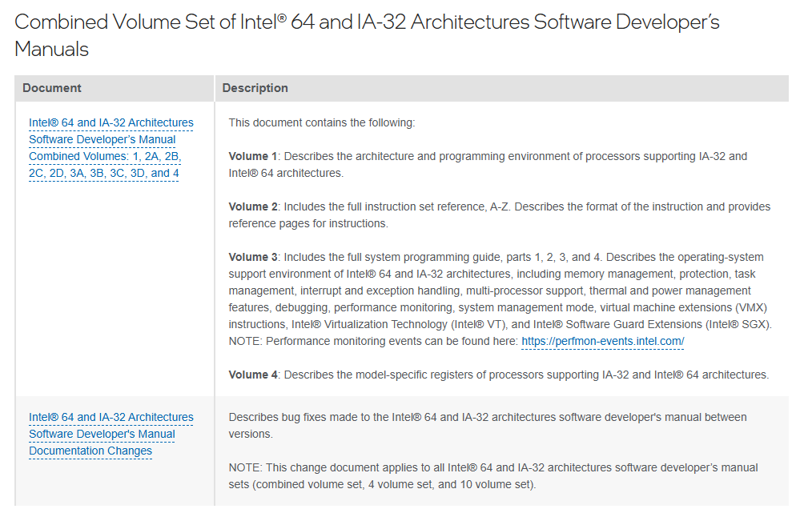The height and width of the screenshot is (529, 812).
Task: Click the bold Volume 3 label
Action: pyautogui.click(x=253, y=257)
